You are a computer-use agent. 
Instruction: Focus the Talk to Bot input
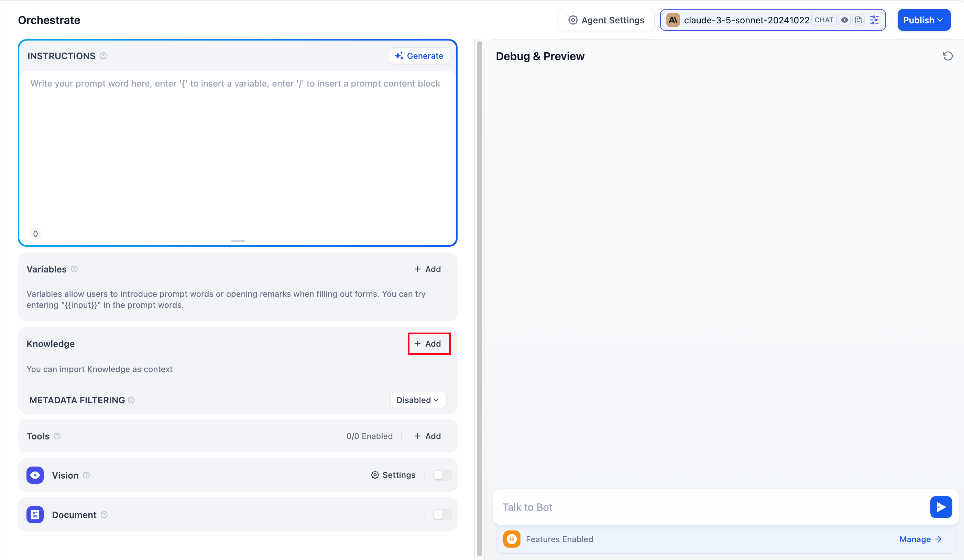pos(712,507)
